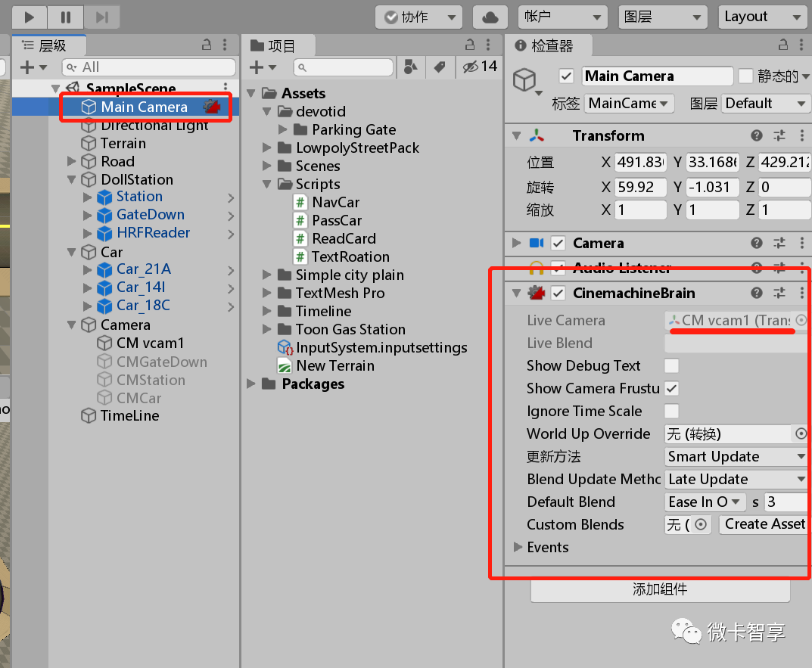Screen dimensions: 812x668
Task: Collapse the DollStation object
Action: [x=71, y=180]
